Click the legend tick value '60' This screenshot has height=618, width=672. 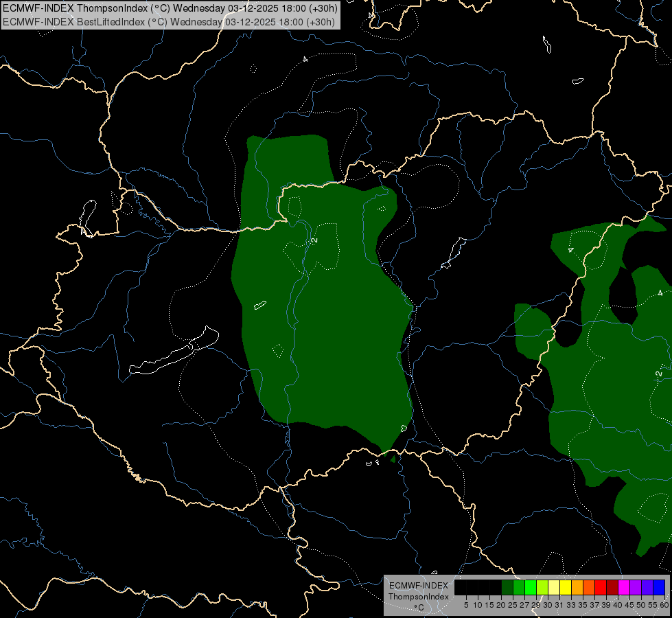click(x=664, y=605)
